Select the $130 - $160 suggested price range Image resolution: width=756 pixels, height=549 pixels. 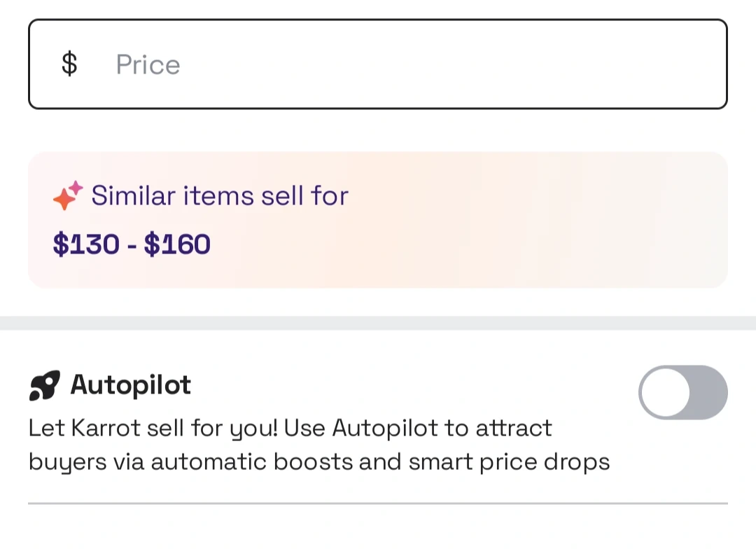point(132,244)
